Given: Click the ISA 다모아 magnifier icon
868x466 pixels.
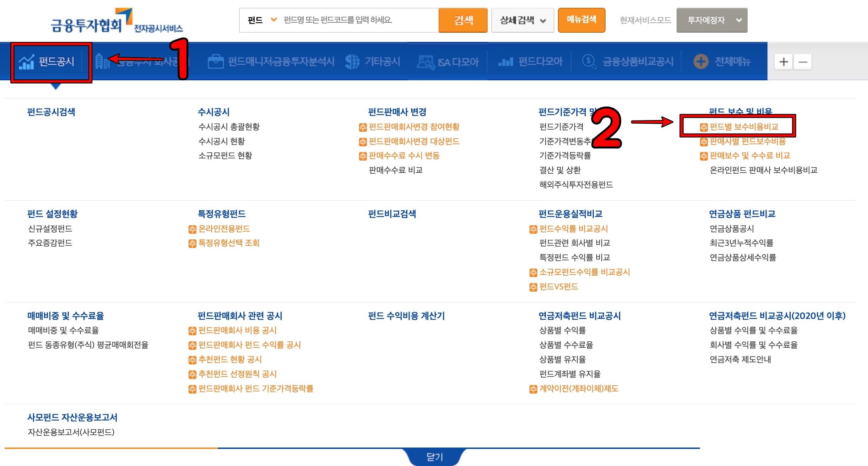Looking at the screenshot, I should pyautogui.click(x=425, y=62).
